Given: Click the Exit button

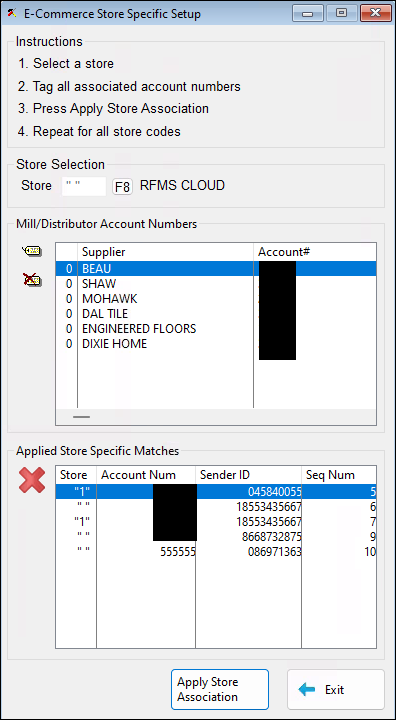Looking at the screenshot, I should 336,689.
